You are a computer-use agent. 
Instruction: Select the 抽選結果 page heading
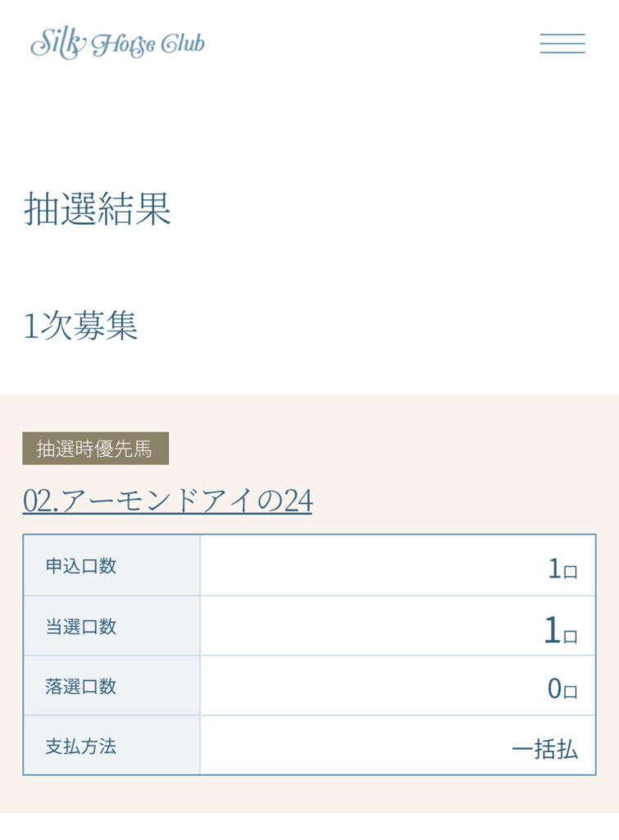point(98,209)
